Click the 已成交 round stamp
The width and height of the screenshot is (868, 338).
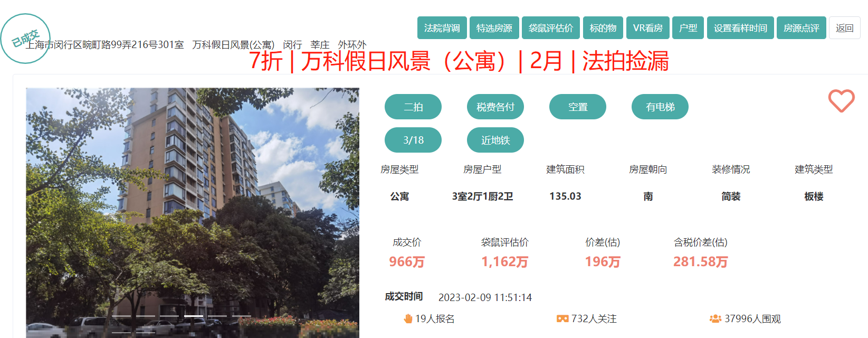25,38
